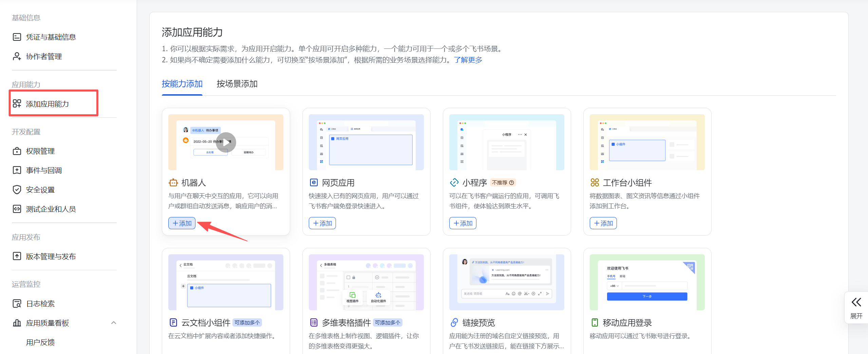Select the 按能力添加 tab
The image size is (868, 354).
point(182,84)
